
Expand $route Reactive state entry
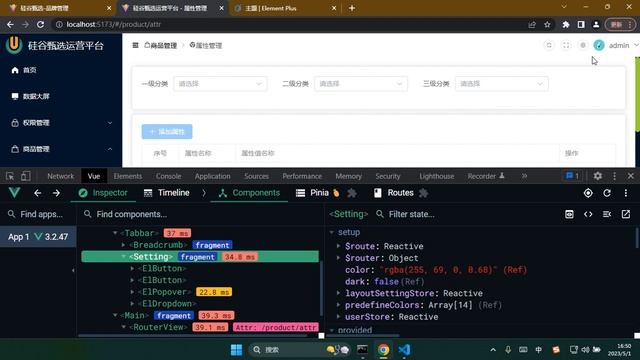coord(338,246)
